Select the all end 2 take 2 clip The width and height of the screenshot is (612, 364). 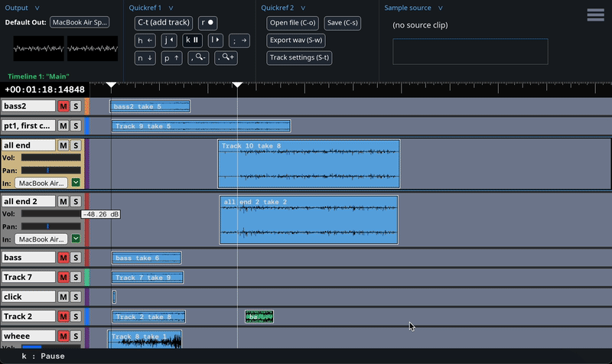point(309,220)
